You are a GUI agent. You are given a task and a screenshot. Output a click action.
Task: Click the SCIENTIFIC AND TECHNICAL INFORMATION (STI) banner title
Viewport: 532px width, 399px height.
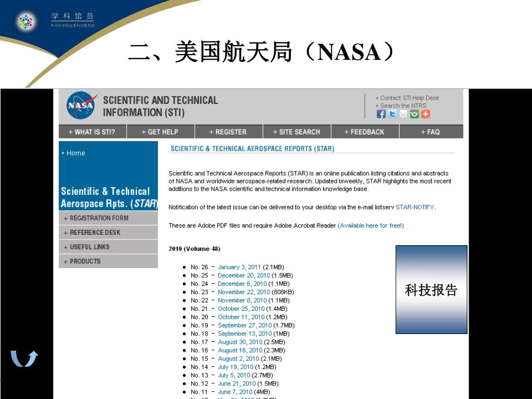tap(161, 106)
